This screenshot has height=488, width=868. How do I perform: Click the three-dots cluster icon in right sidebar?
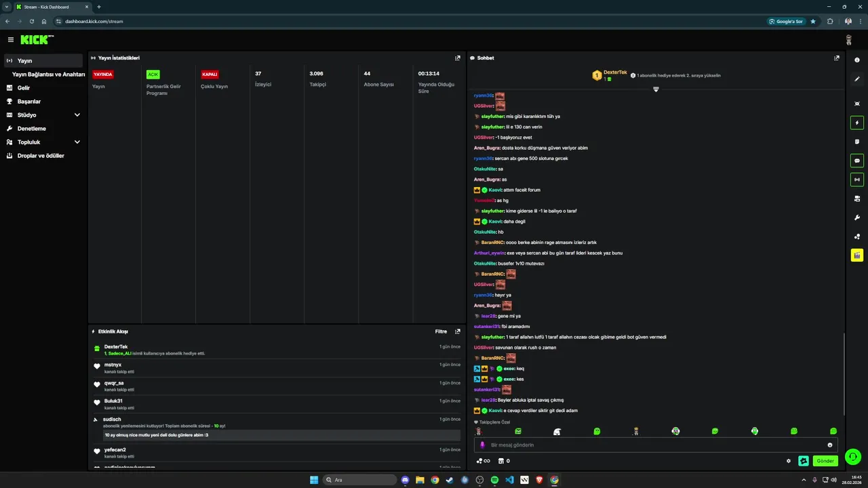857,237
